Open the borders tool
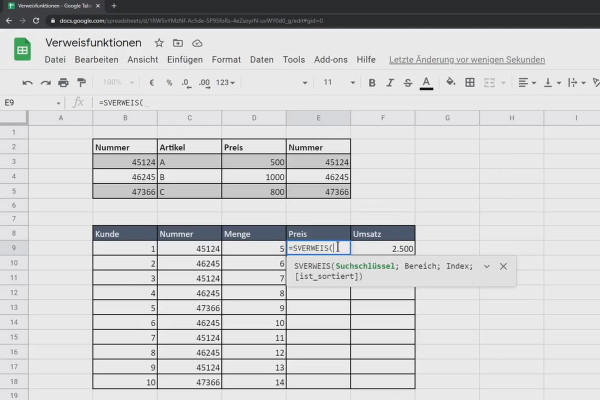 click(x=470, y=82)
